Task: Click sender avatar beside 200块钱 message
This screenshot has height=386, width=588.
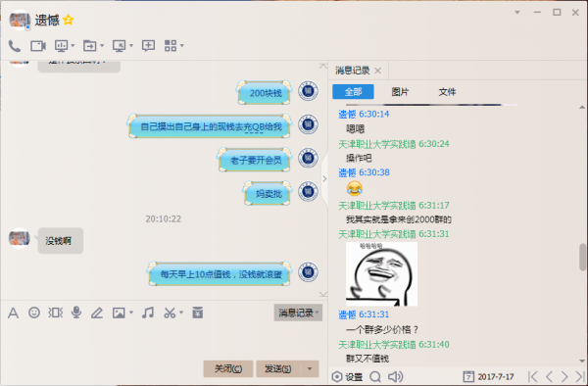Action: [x=309, y=91]
